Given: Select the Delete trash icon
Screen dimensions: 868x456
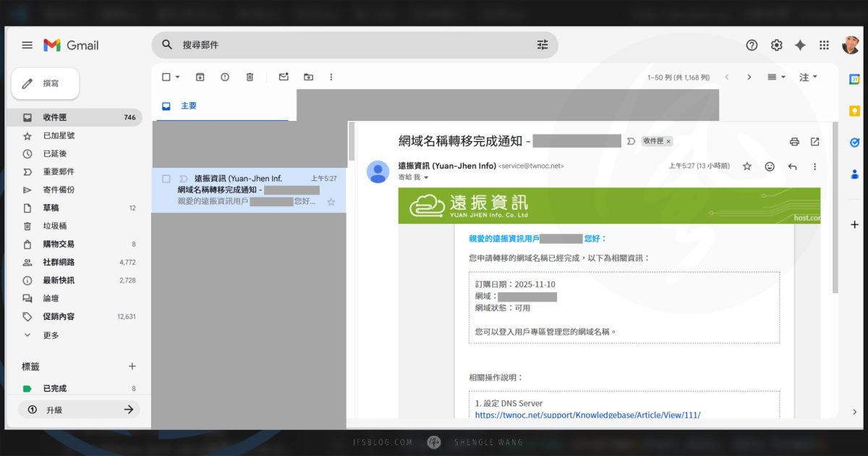Looking at the screenshot, I should (250, 77).
